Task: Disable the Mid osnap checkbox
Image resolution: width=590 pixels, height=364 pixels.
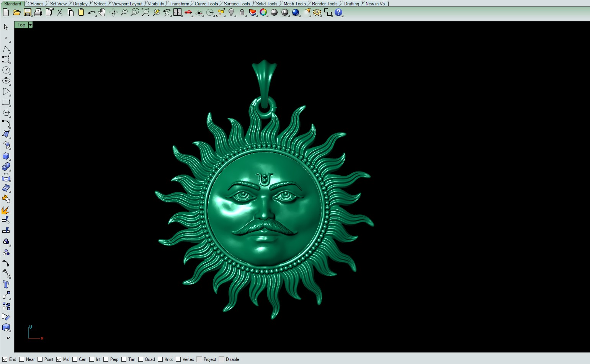Action: pyautogui.click(x=59, y=359)
